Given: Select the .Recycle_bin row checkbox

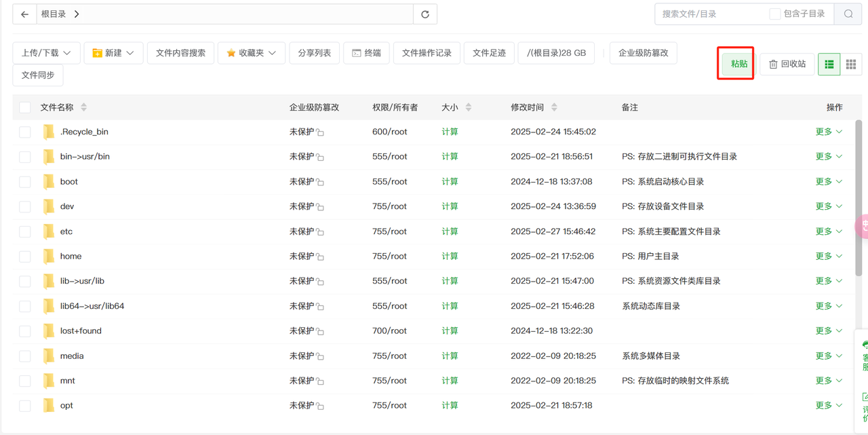Looking at the screenshot, I should 25,132.
